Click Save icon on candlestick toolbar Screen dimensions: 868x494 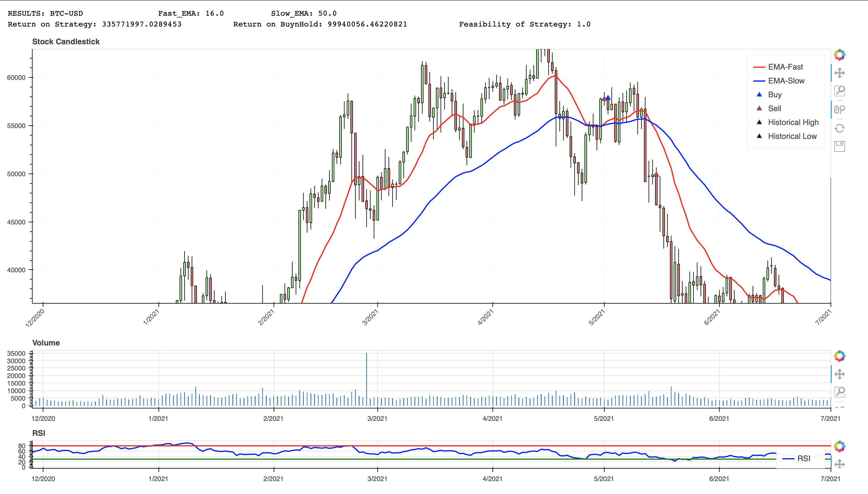tap(839, 146)
